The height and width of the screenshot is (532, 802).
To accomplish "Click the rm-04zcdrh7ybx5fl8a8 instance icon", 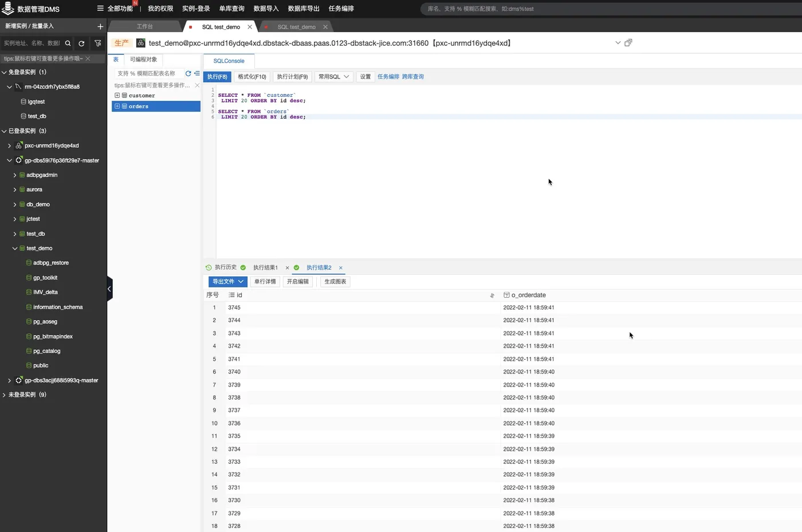I will (19, 87).
